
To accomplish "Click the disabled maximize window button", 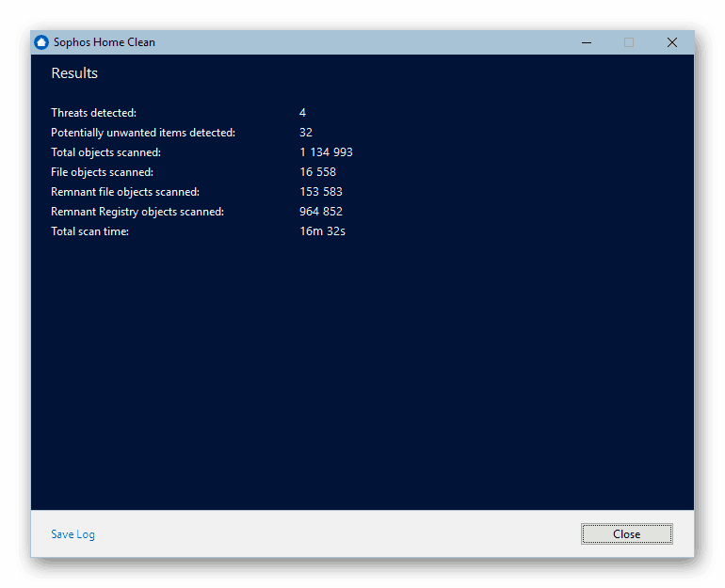I will (629, 42).
